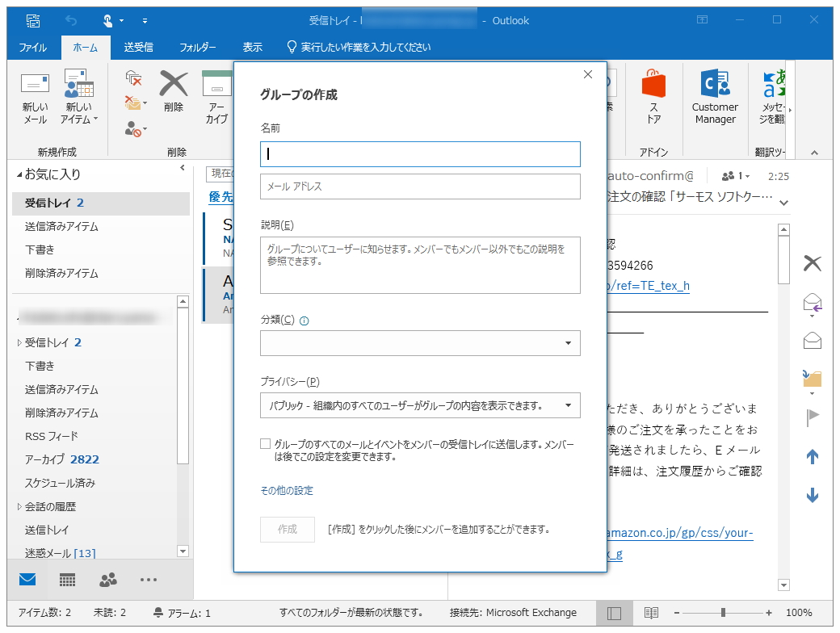Enable sending all group mail to member inboxes
The height and width of the screenshot is (633, 840).
point(265,442)
